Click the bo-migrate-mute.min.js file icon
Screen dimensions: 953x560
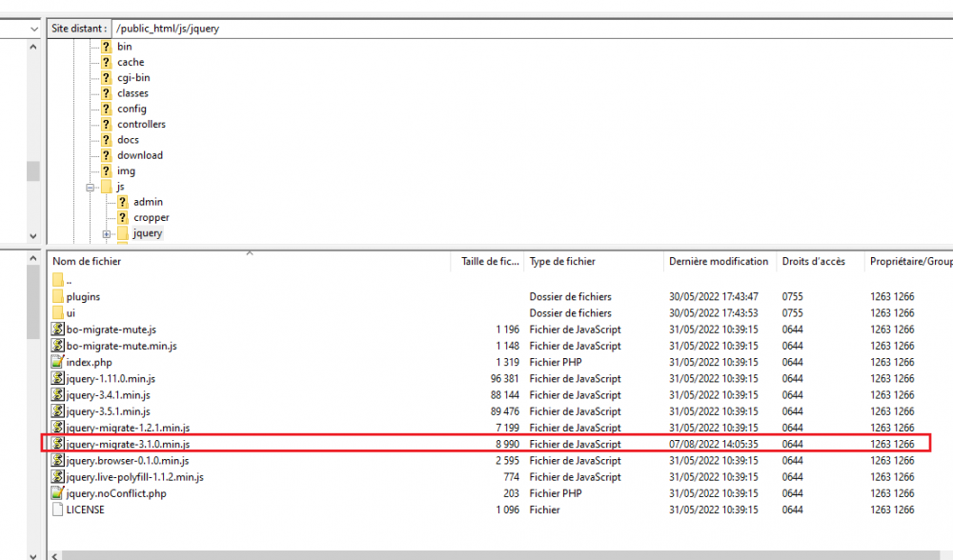tap(58, 346)
